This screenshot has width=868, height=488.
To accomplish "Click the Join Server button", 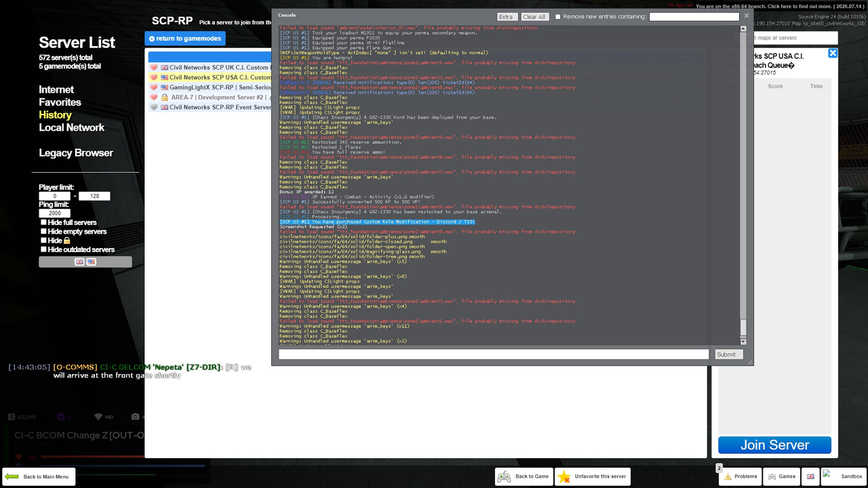I will (x=774, y=445).
